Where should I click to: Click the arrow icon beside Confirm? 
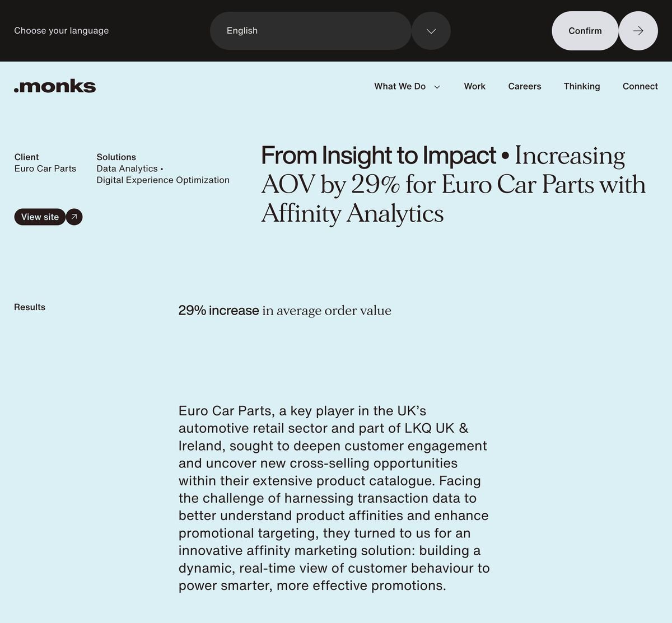(638, 31)
